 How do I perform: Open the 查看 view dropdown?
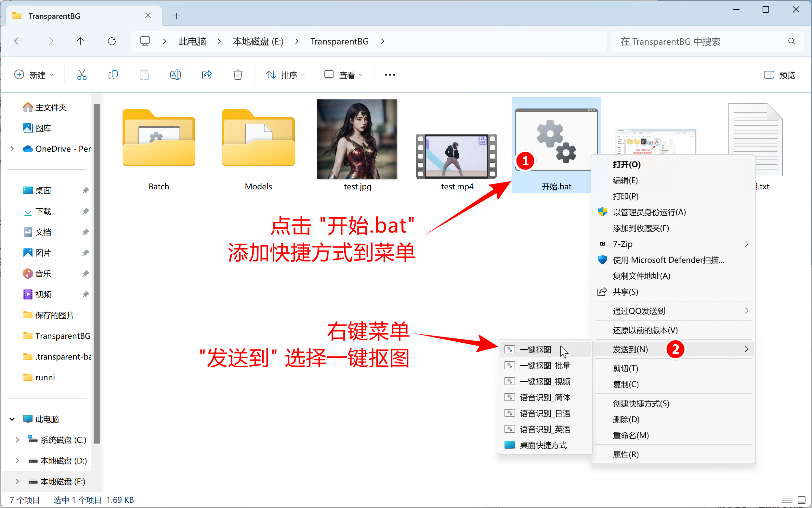343,75
